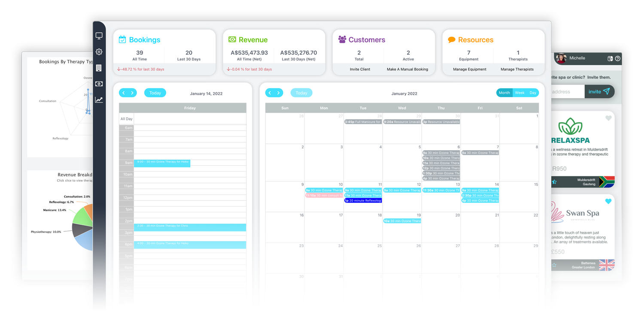Click the Invite Client link

click(x=360, y=69)
